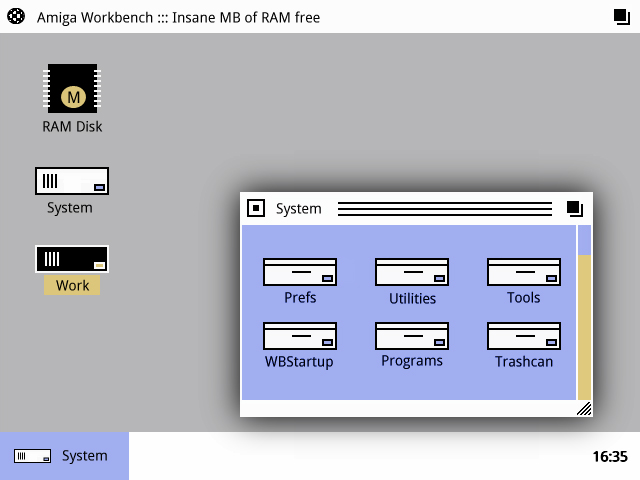640x480 pixels.
Task: Click the RAM Disk label text
Action: 72,127
